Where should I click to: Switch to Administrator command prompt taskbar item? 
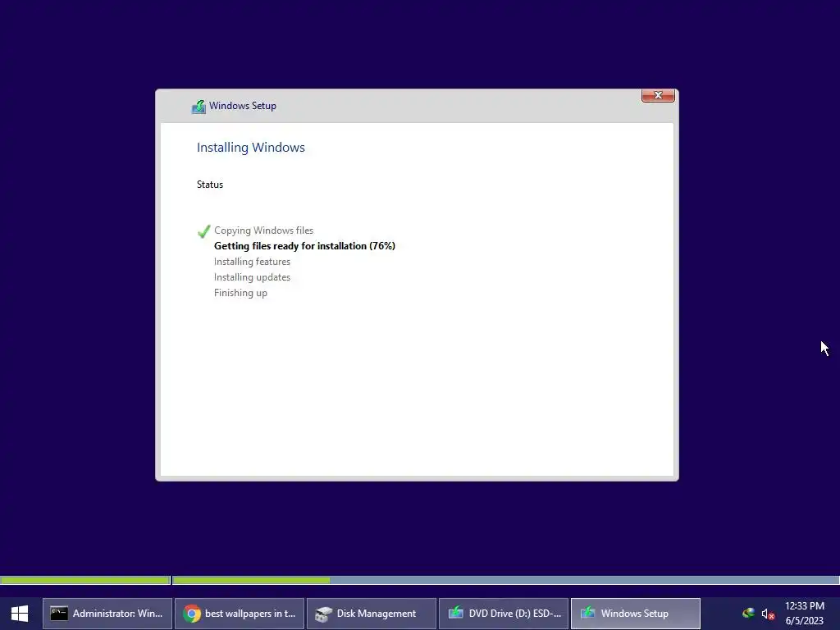pyautogui.click(x=107, y=614)
